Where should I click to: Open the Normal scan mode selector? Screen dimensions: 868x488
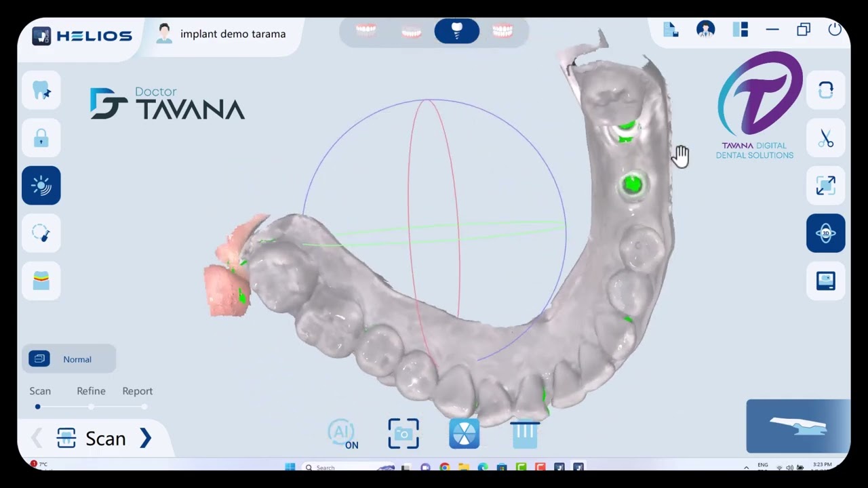[x=69, y=359]
